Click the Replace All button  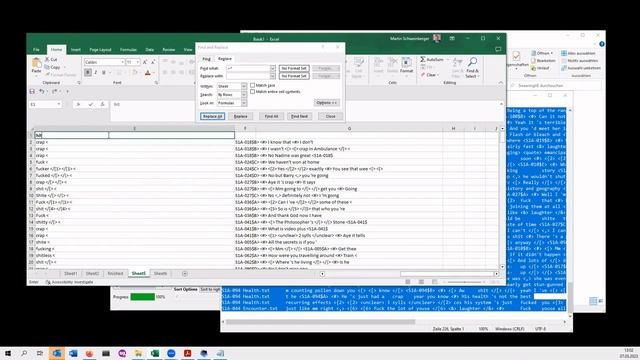[212, 116]
